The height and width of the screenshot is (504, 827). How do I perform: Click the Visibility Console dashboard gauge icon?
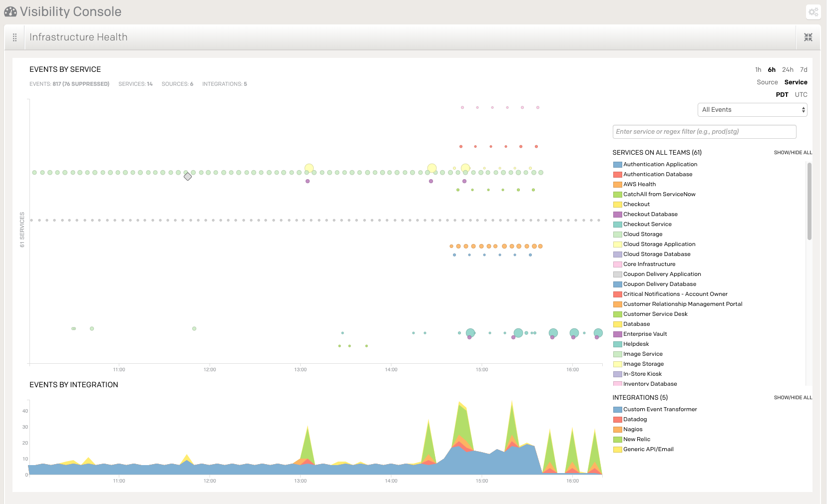coord(10,11)
